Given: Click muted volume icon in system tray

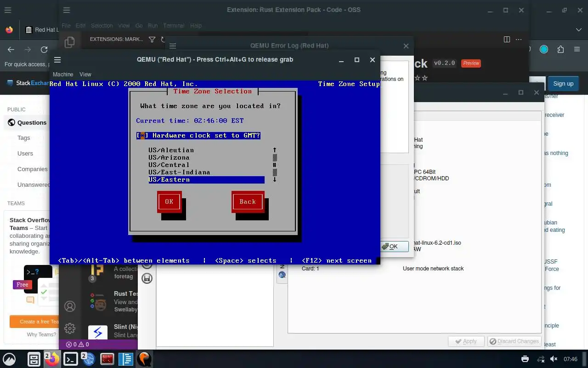Looking at the screenshot, I should coord(554,359).
